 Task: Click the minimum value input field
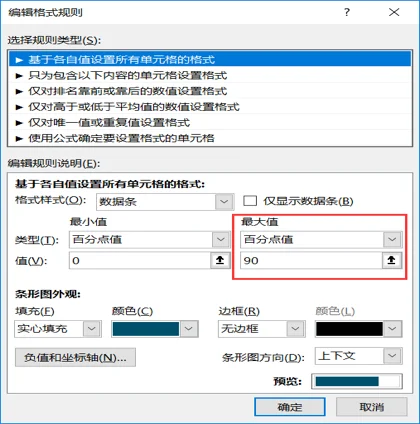tap(140, 260)
